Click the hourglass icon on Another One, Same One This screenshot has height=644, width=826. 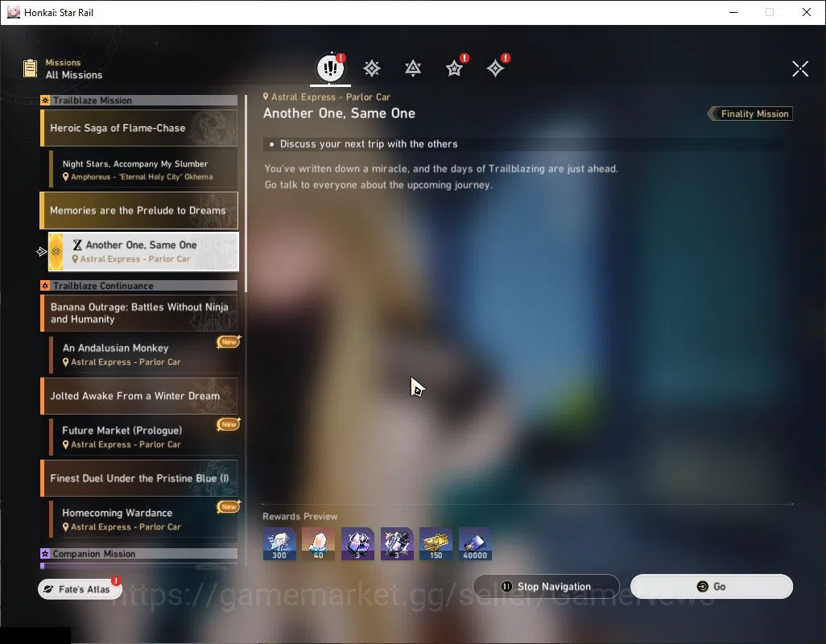77,245
